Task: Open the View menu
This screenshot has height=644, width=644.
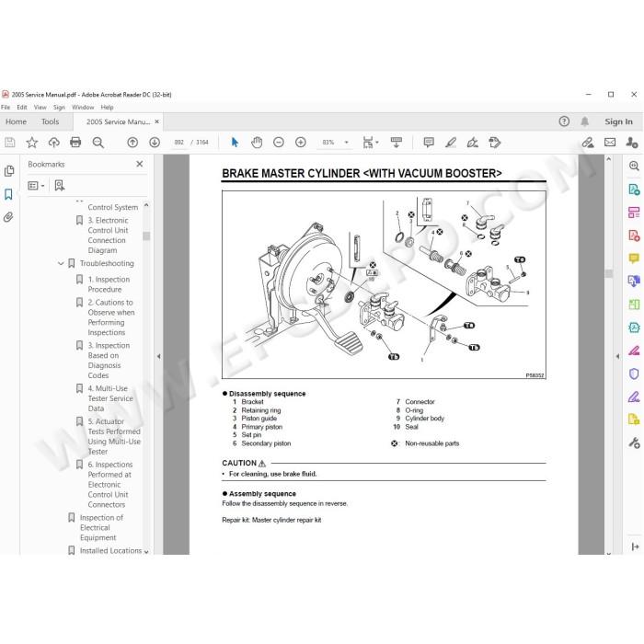Action: (40, 108)
